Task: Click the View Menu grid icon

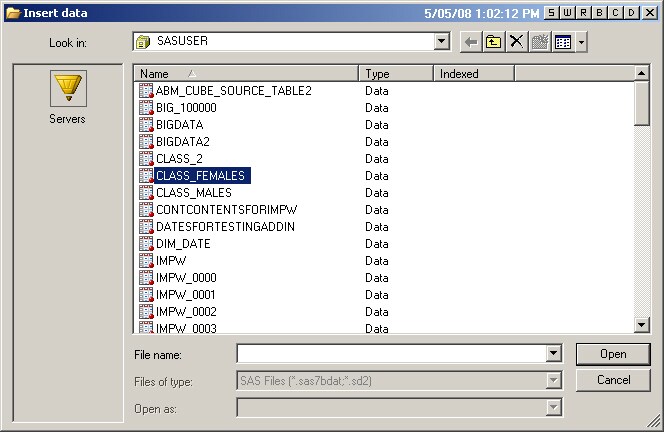Action: click(563, 42)
